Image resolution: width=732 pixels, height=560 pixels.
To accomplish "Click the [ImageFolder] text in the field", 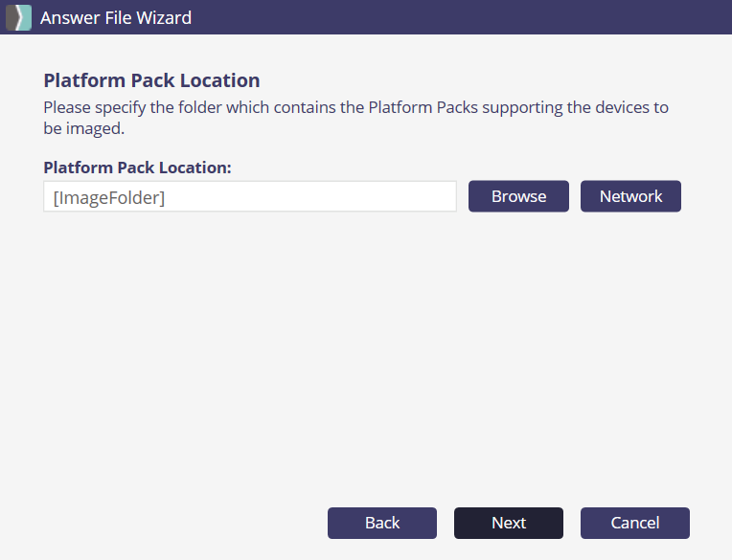I will coord(109,197).
